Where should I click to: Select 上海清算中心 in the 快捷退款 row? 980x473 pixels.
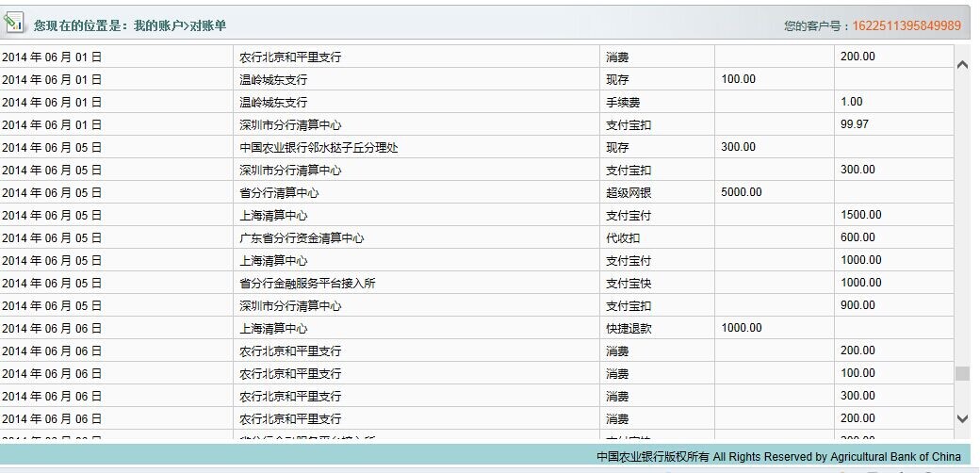273,328
